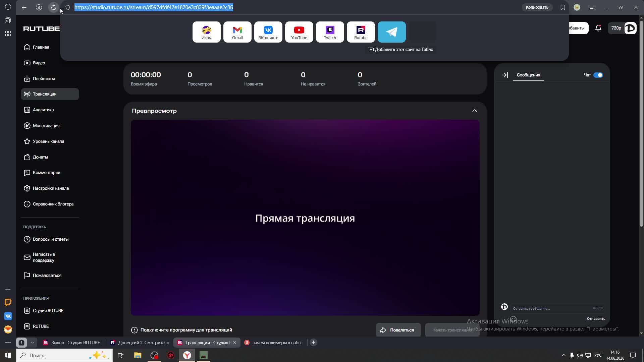Open emoji picker in chat
The height and width of the screenshot is (362, 644).
point(513,319)
